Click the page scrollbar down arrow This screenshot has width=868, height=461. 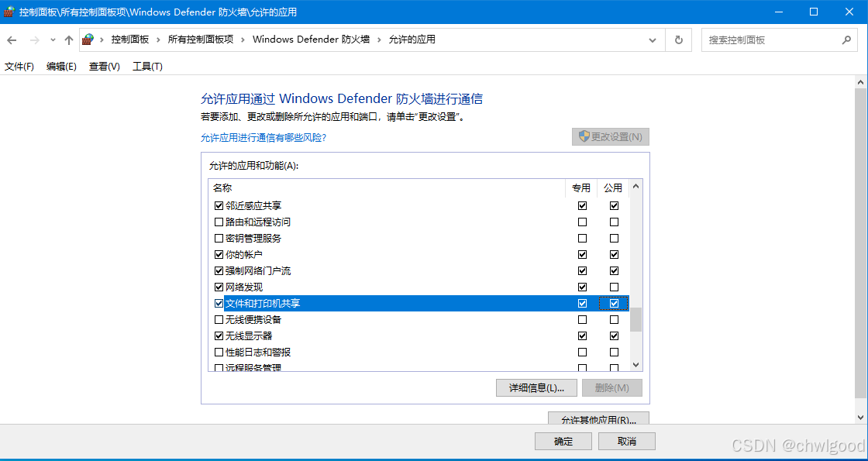coord(861,418)
